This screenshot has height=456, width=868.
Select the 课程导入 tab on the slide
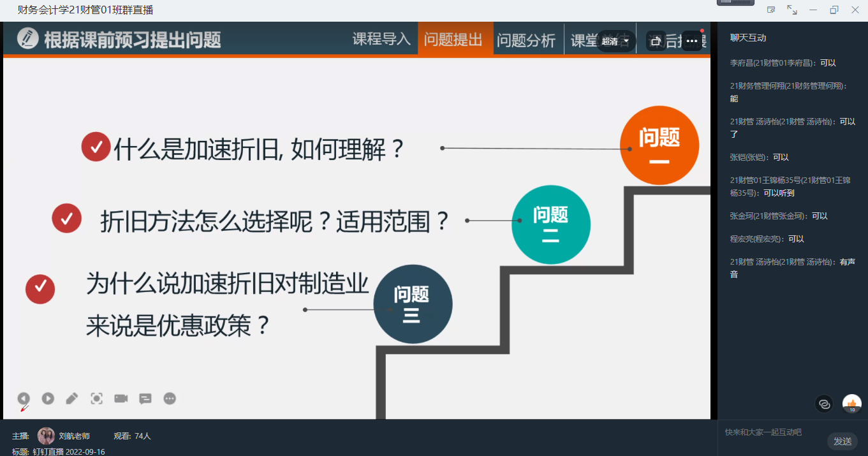click(x=381, y=40)
